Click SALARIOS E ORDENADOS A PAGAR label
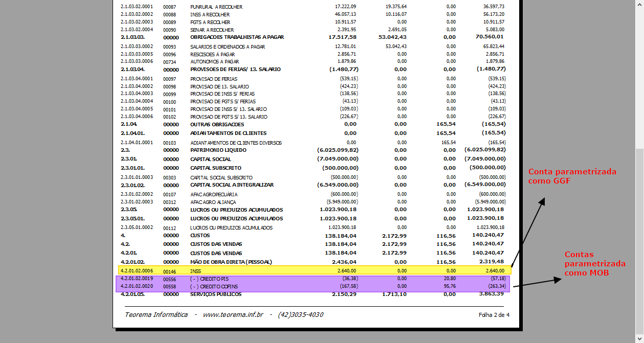 click(228, 47)
